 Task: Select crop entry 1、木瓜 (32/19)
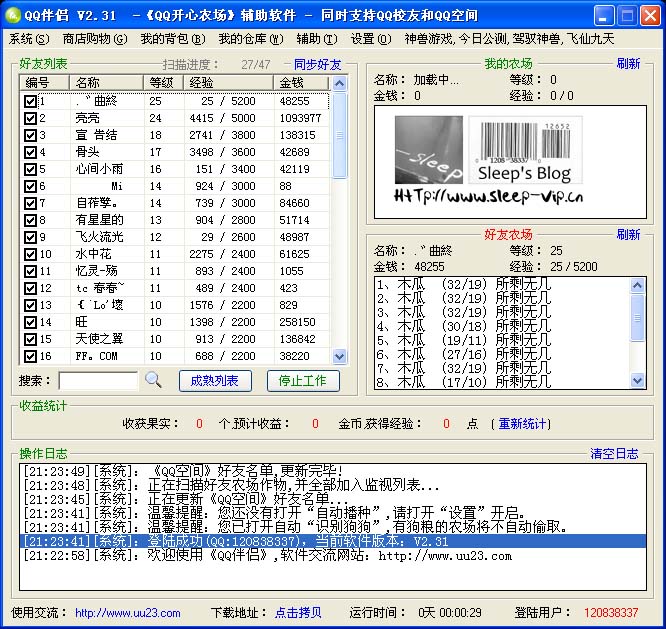pos(502,284)
